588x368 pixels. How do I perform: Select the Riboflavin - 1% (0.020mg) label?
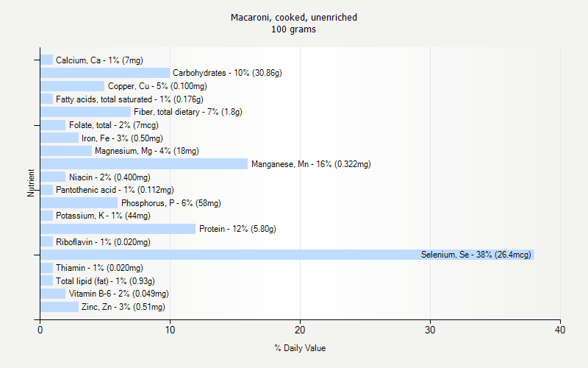pyautogui.click(x=103, y=242)
